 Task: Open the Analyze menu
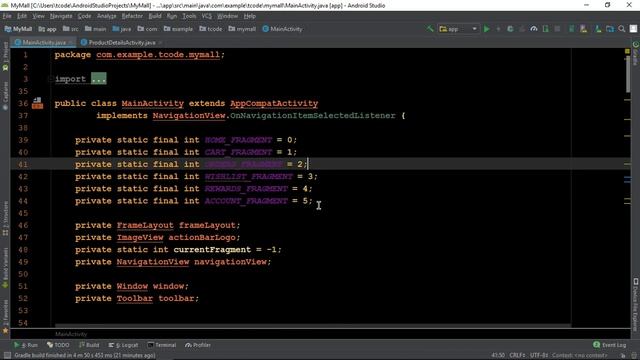pos(107,16)
